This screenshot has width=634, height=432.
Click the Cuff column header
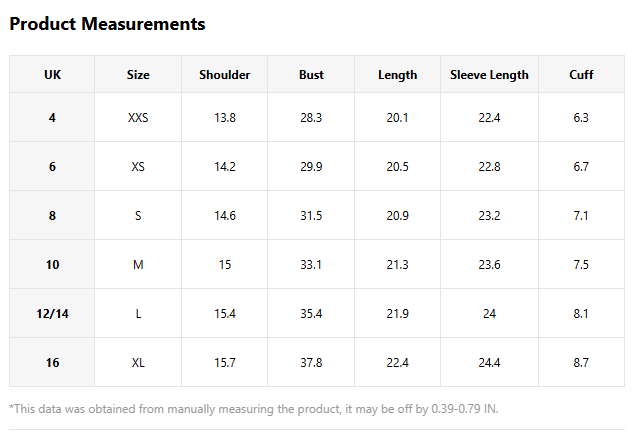581,75
